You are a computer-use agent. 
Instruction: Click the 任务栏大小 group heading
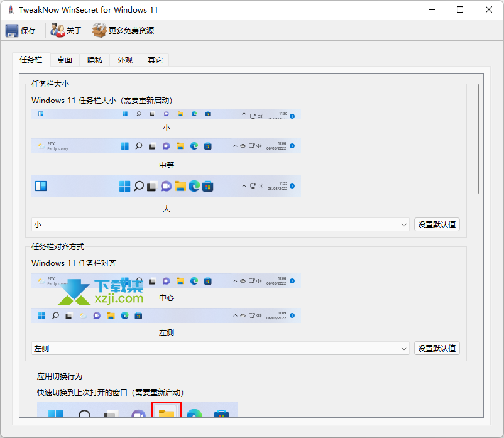pyautogui.click(x=50, y=84)
